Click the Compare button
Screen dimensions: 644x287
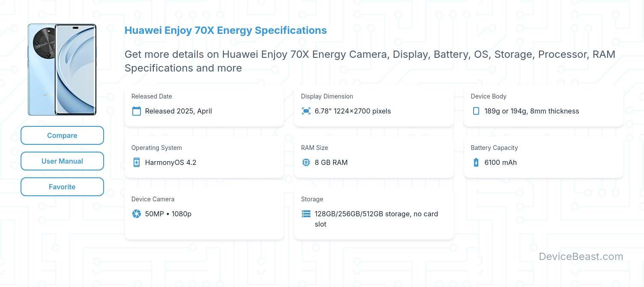click(x=62, y=135)
